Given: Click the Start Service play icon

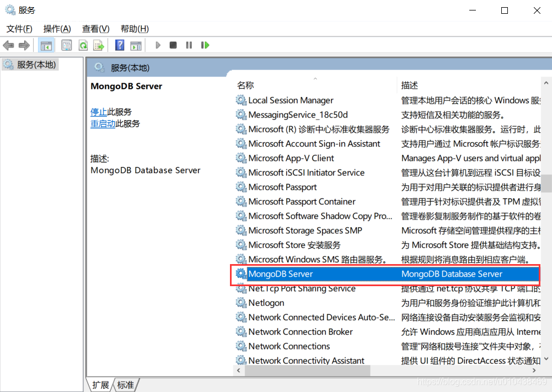Looking at the screenshot, I should (158, 45).
